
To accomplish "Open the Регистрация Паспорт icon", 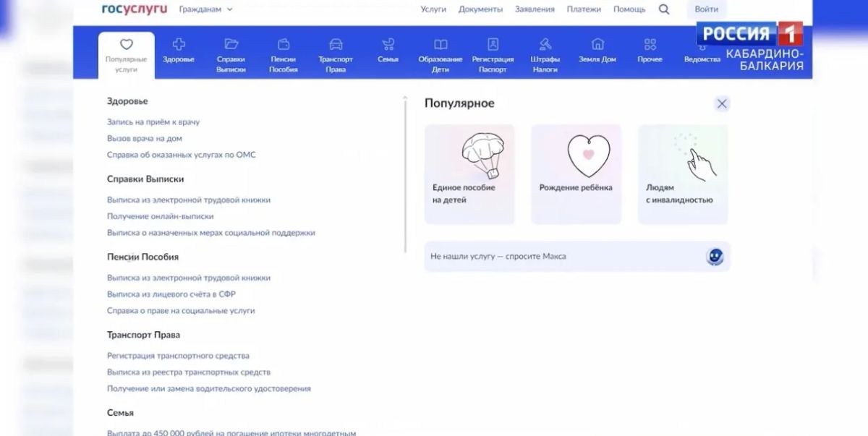I will tap(493, 44).
